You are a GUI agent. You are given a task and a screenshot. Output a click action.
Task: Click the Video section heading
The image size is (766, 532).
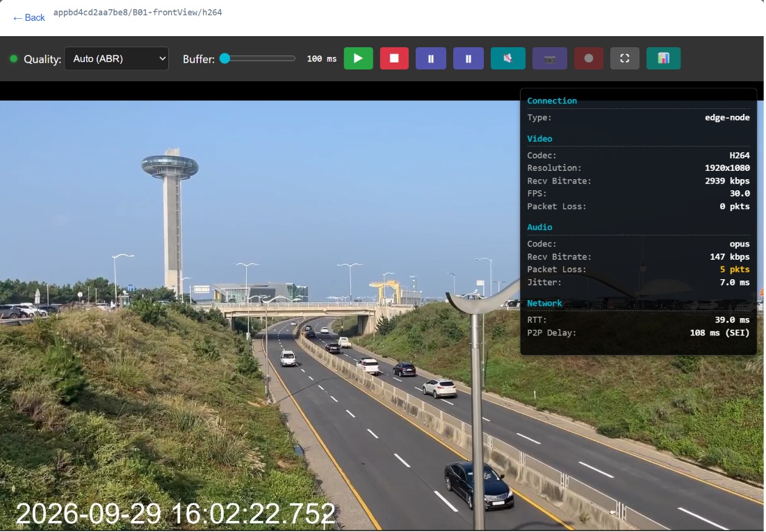point(540,139)
